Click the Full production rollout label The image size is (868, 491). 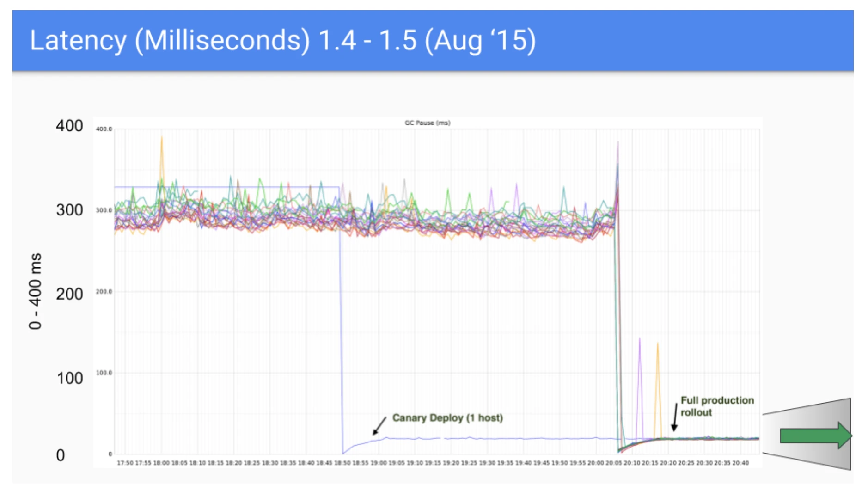point(716,406)
